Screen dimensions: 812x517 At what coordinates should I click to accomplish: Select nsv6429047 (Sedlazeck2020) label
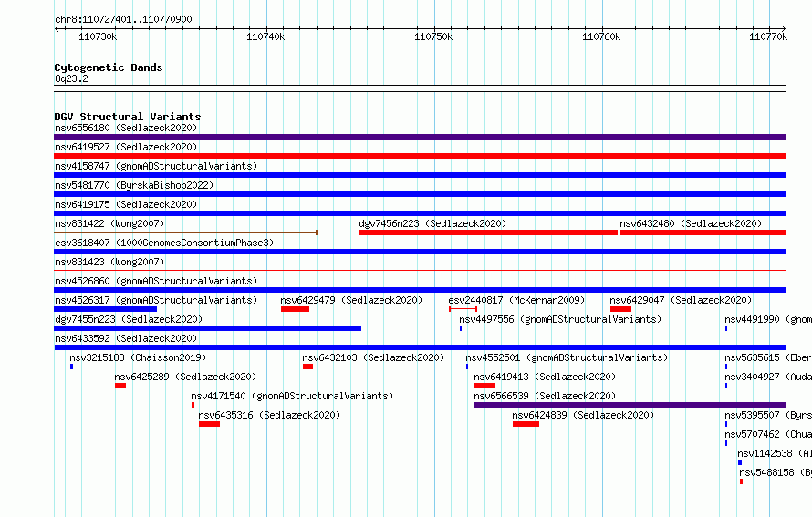(681, 300)
